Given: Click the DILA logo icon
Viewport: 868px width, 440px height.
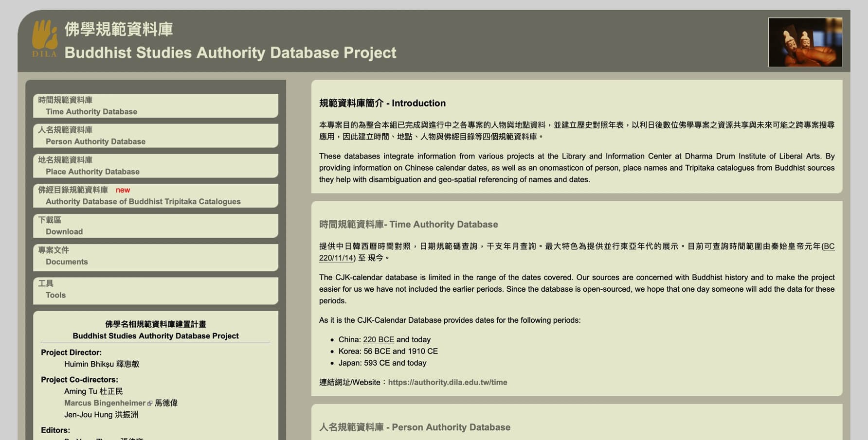Looking at the screenshot, I should point(44,38).
